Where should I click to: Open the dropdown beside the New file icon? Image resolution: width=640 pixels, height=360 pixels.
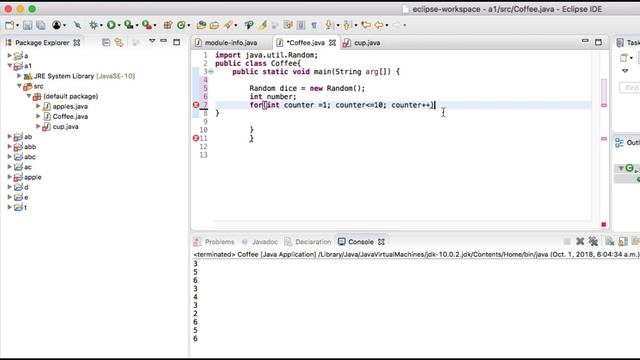pos(17,26)
